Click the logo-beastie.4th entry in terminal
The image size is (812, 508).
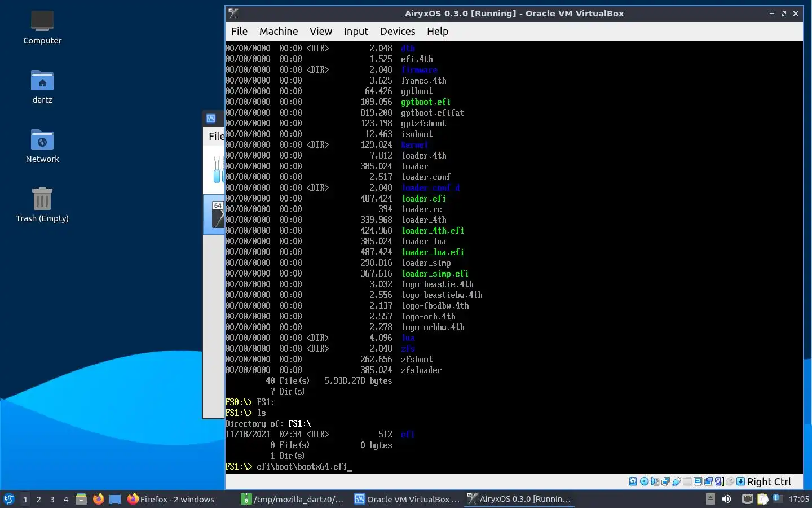(438, 284)
